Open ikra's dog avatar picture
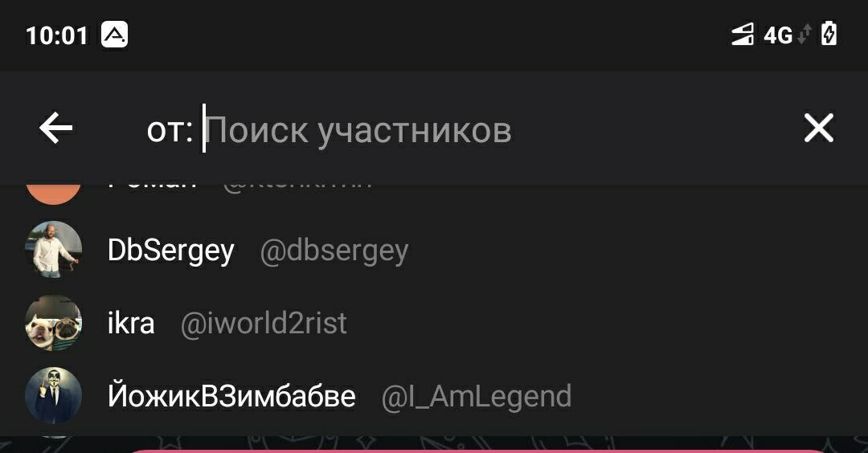This screenshot has height=453, width=868. coord(54,322)
